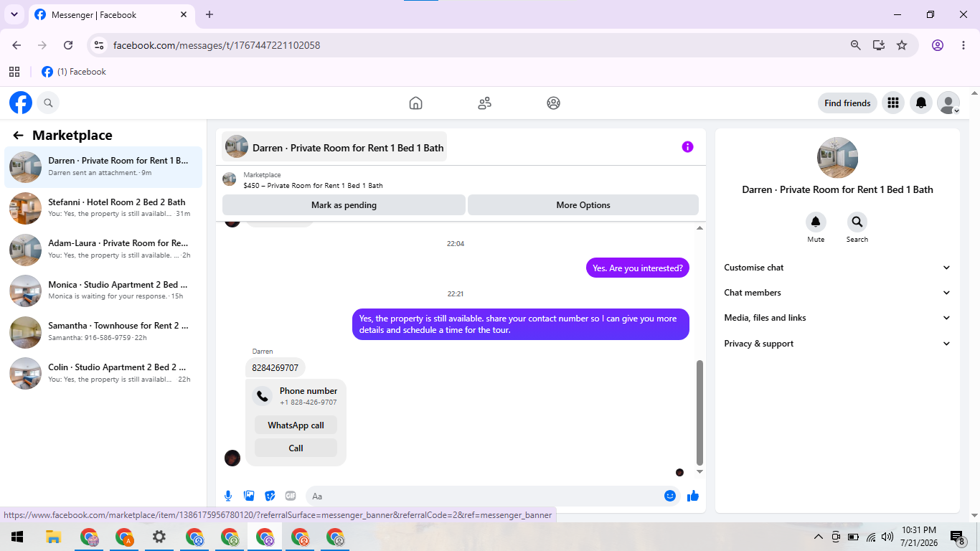Select the Messenger | Facebook browser tab
Image resolution: width=980 pixels, height=551 pixels.
(x=111, y=15)
